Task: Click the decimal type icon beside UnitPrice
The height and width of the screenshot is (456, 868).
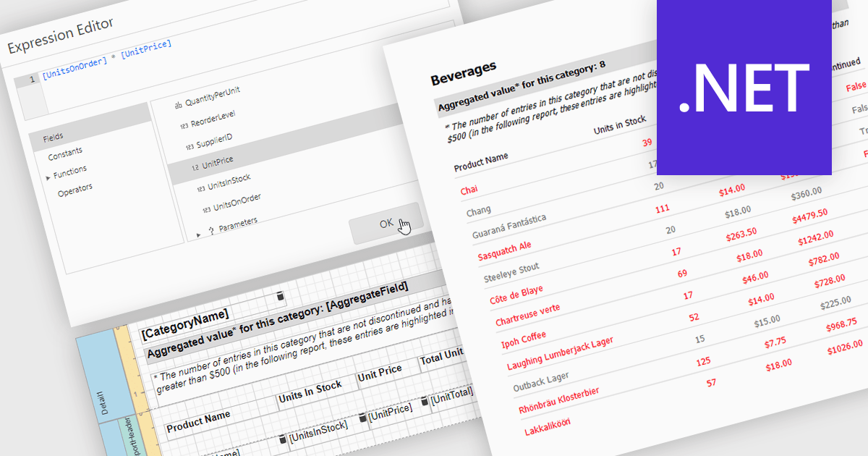Action: click(195, 168)
